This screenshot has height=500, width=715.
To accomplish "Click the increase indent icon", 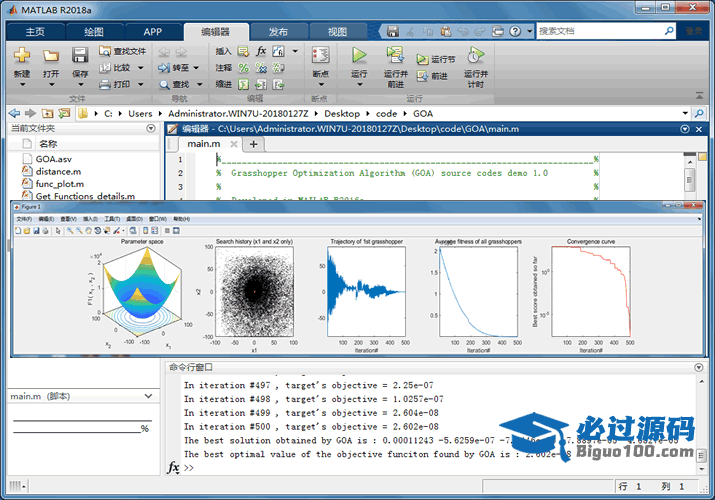I will (x=261, y=84).
